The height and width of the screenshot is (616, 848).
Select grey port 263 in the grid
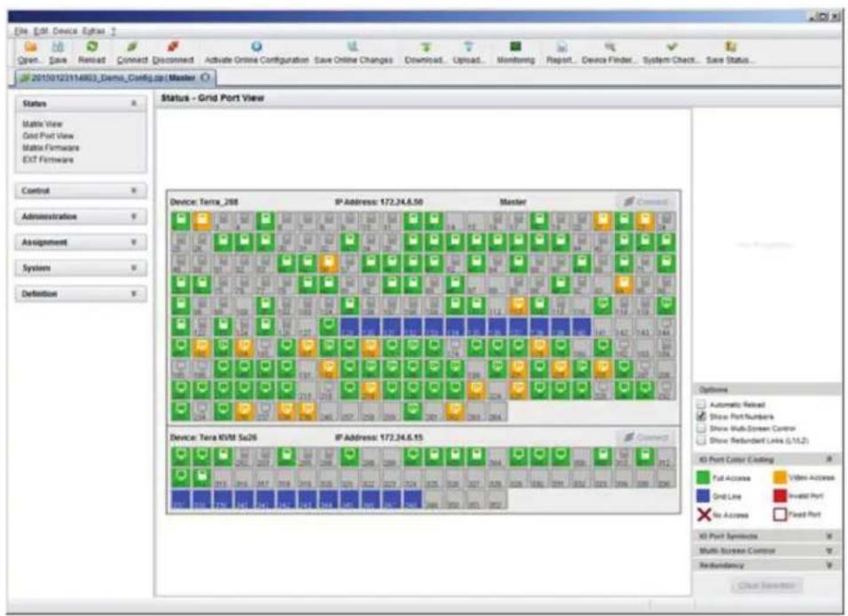point(475,411)
